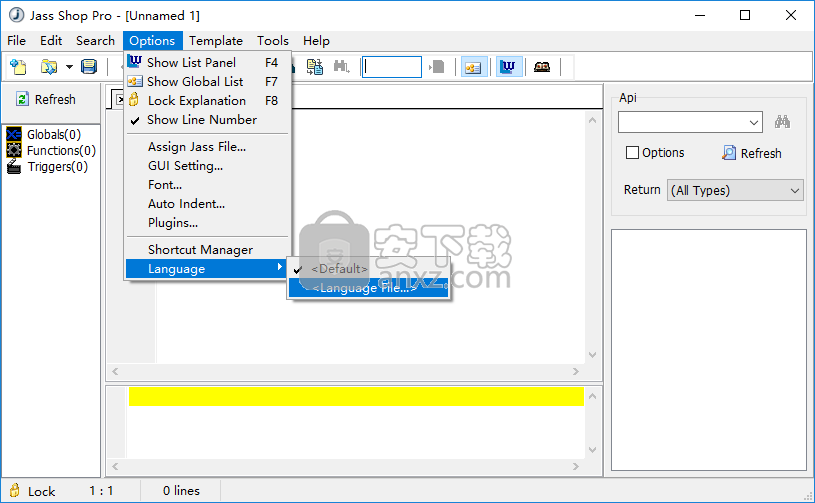Choose Lock Explanation menu item
815x503 pixels.
[207, 100]
